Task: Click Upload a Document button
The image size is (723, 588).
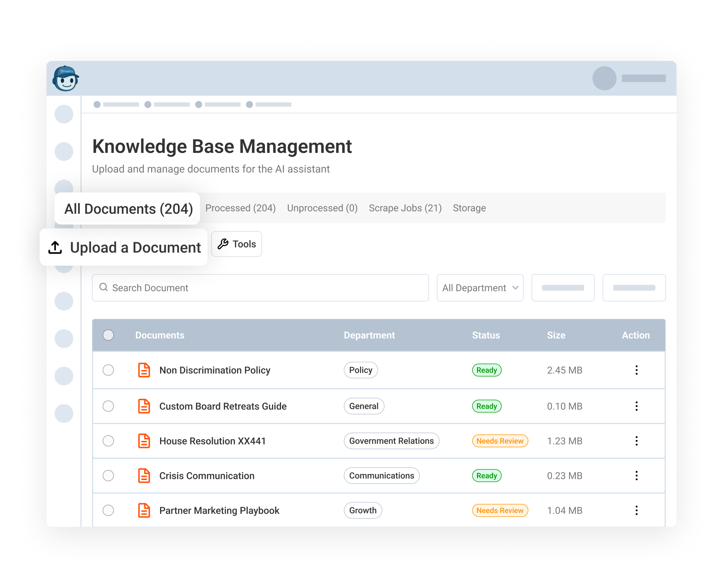Action: 123,247
